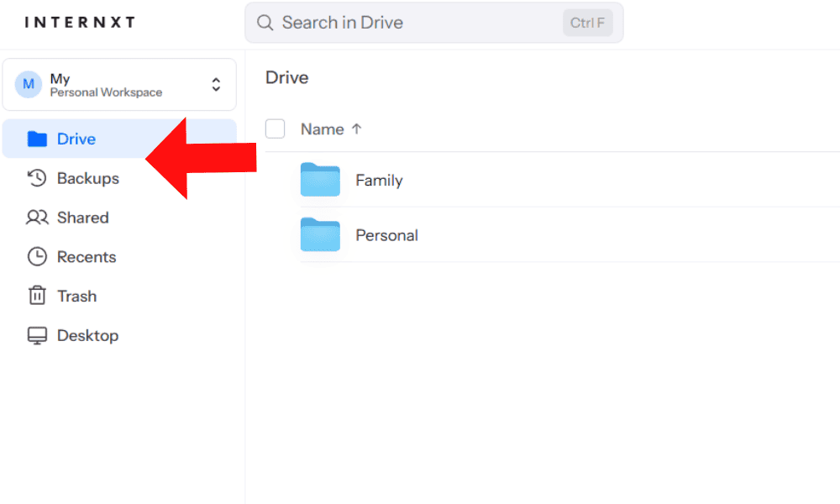This screenshot has height=504, width=840.
Task: Open the Family folder by name
Action: pyautogui.click(x=379, y=181)
